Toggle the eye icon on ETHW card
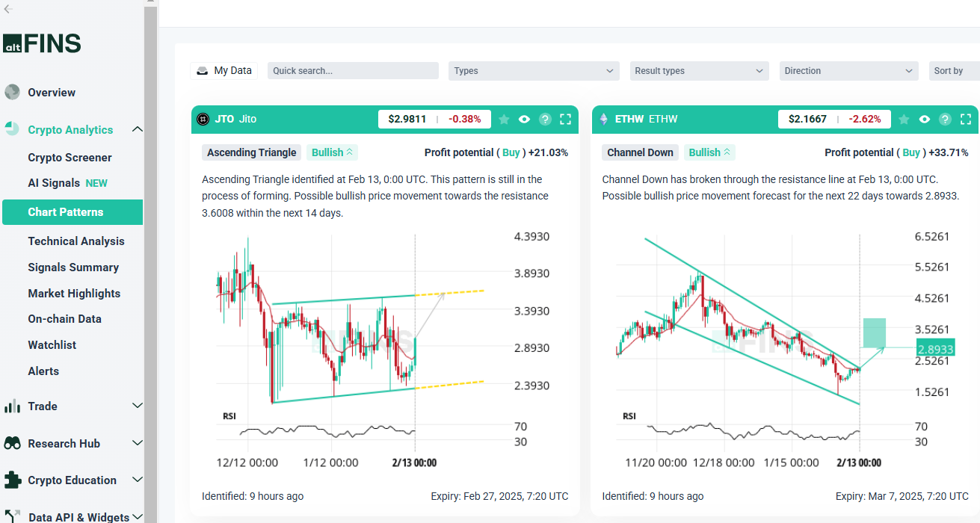This screenshot has height=523, width=980. point(925,119)
